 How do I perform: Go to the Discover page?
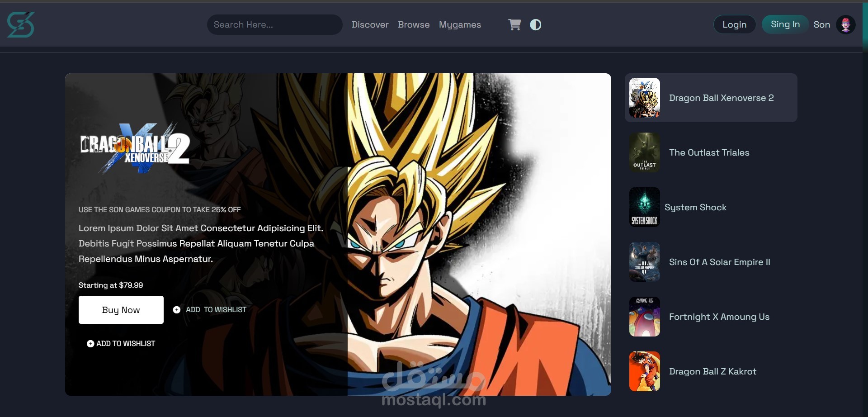click(370, 24)
